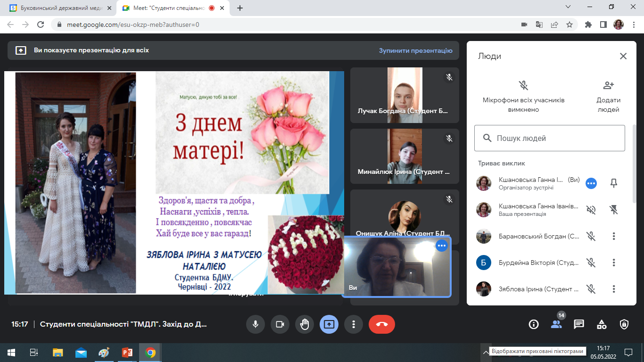644x362 pixels.
Task: Toggle the microphone in the call controls
Action: coord(256,324)
